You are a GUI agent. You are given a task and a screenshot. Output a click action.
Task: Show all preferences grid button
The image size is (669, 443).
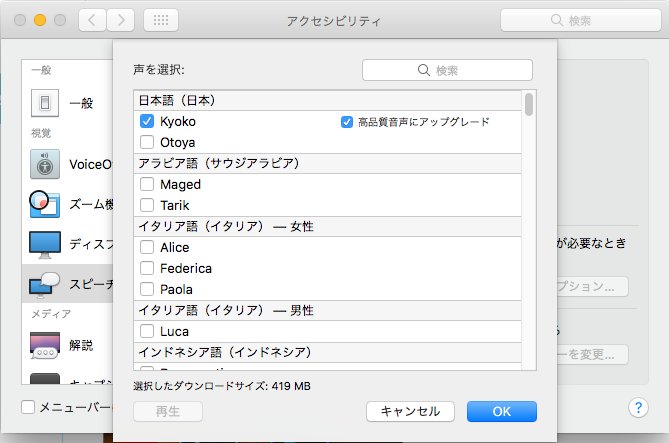pyautogui.click(x=161, y=20)
